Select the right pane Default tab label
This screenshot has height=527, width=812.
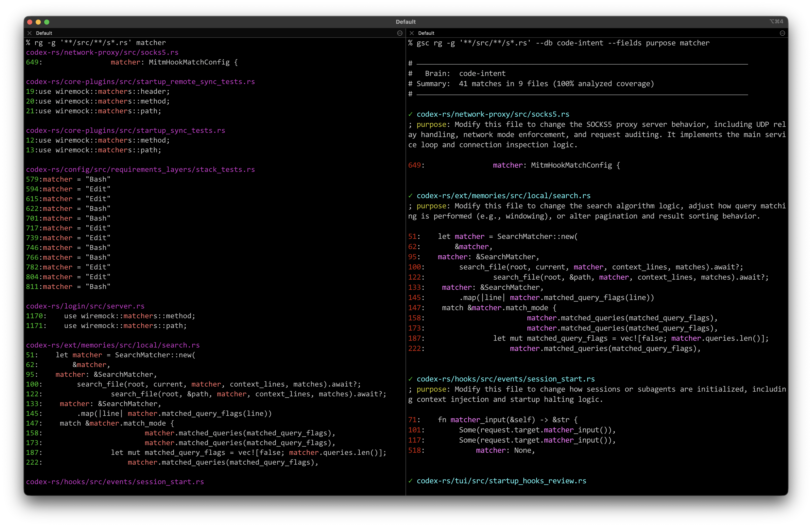(x=426, y=33)
